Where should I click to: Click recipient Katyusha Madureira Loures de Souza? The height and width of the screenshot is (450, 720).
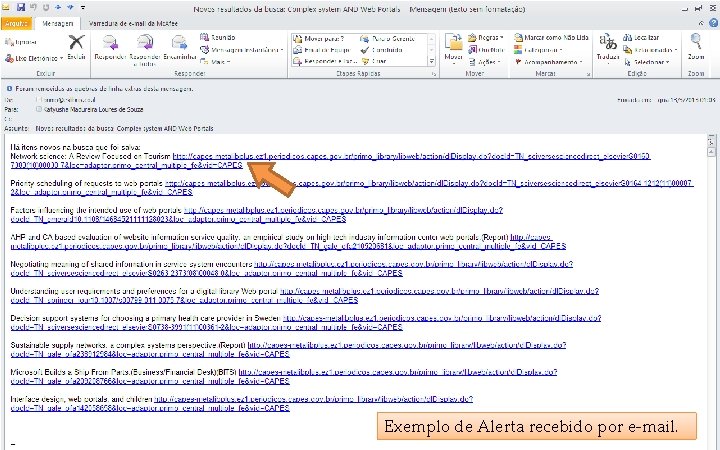(93, 110)
